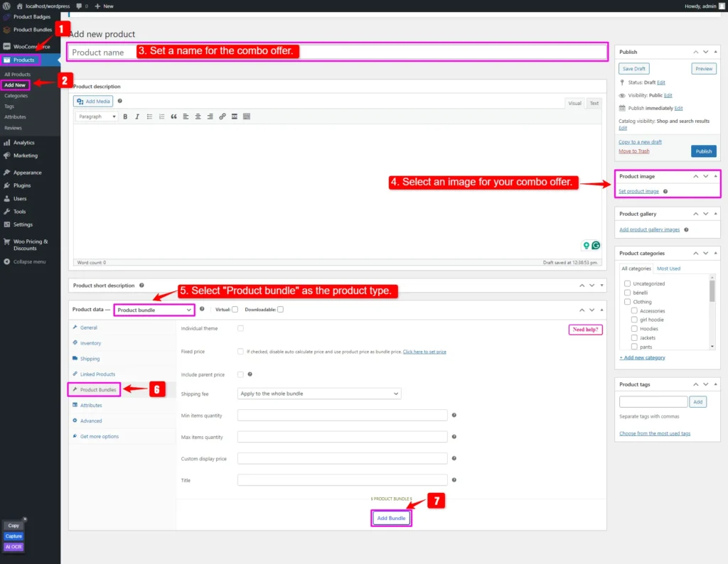Insert a blockquote in the editor
728x564 pixels.
pyautogui.click(x=173, y=116)
